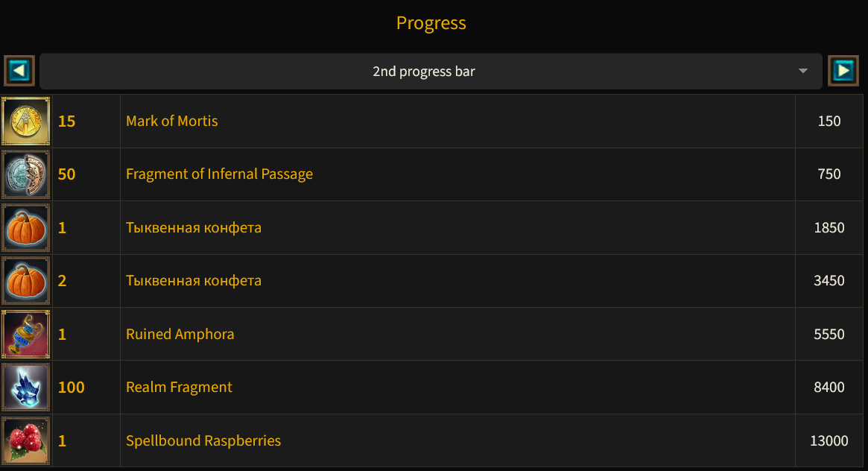Click the 13000 points value
Image resolution: width=868 pixels, height=471 pixels.
click(829, 440)
